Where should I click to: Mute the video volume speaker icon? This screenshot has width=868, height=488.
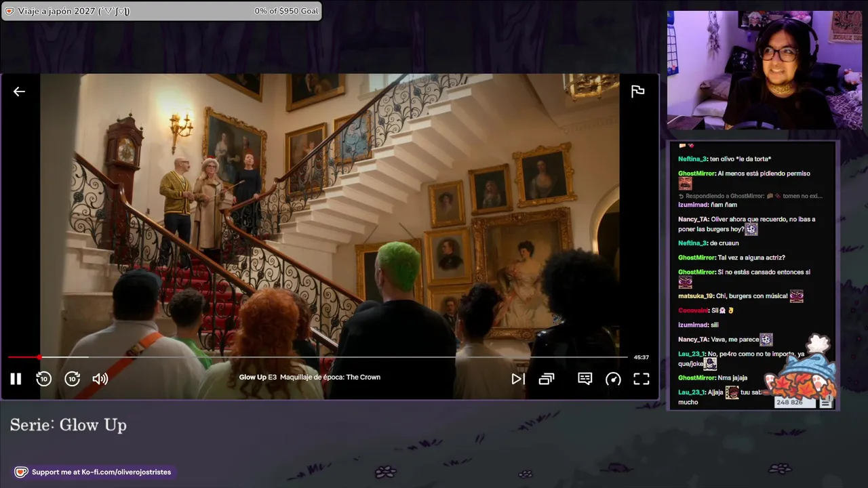pyautogui.click(x=100, y=379)
